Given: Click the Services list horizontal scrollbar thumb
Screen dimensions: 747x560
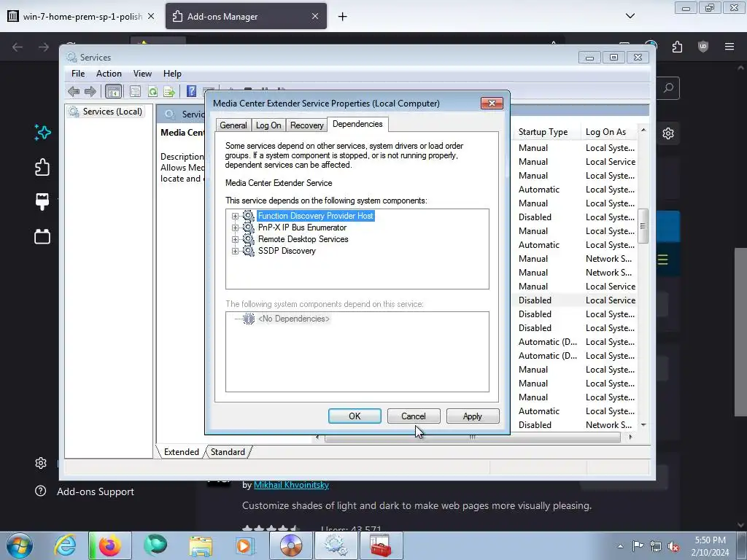Looking at the screenshot, I should (x=472, y=437).
